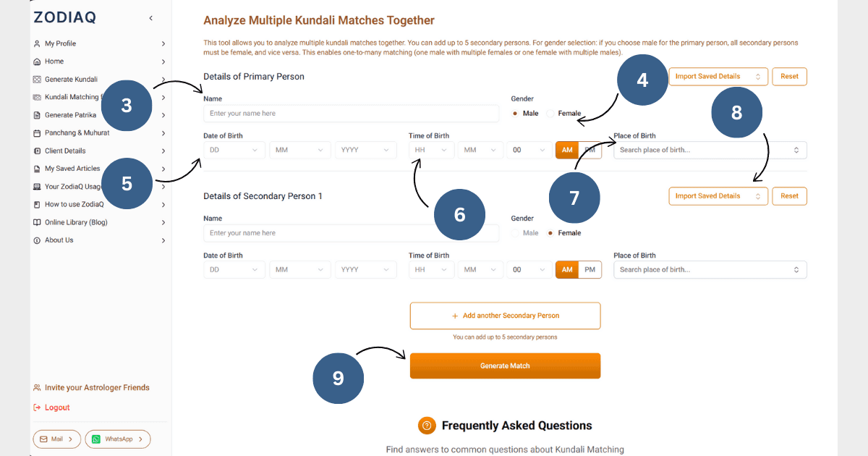Viewport: 868px width, 456px height.
Task: Set secondary person 1 birth time to PM
Action: coord(590,270)
